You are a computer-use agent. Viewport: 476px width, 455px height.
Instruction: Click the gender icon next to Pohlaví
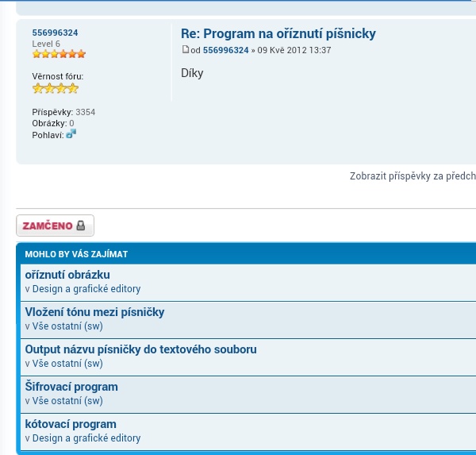pos(71,134)
